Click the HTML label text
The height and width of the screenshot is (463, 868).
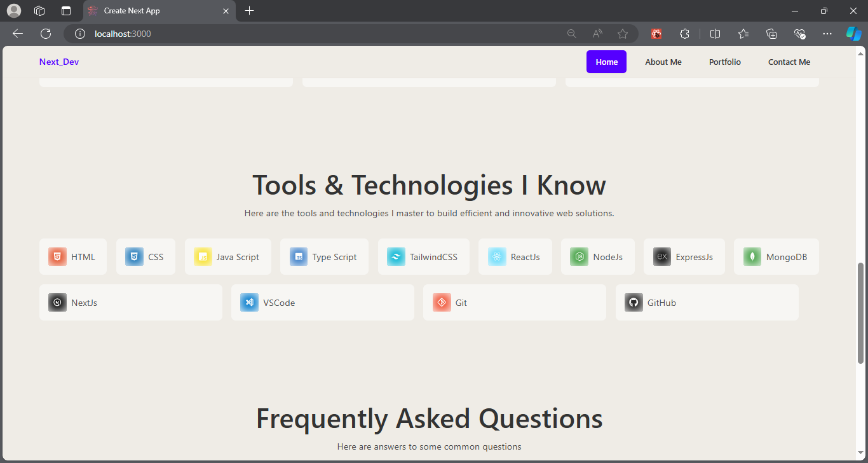[x=83, y=257]
